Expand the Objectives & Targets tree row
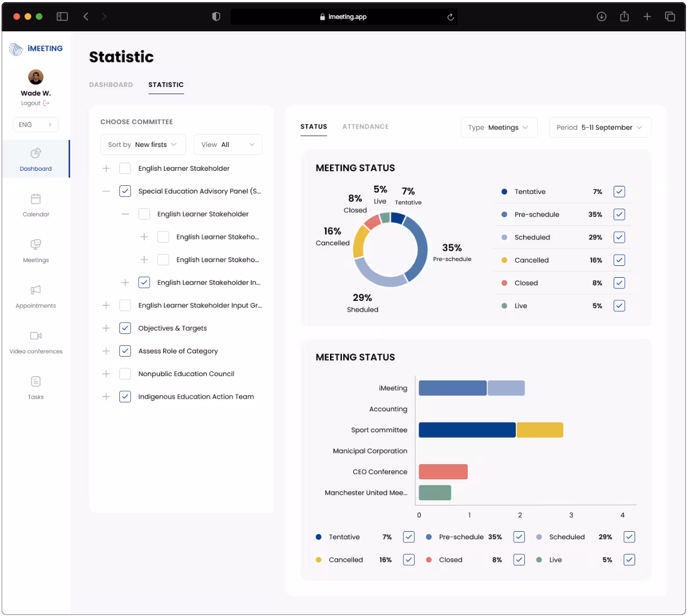 (106, 328)
